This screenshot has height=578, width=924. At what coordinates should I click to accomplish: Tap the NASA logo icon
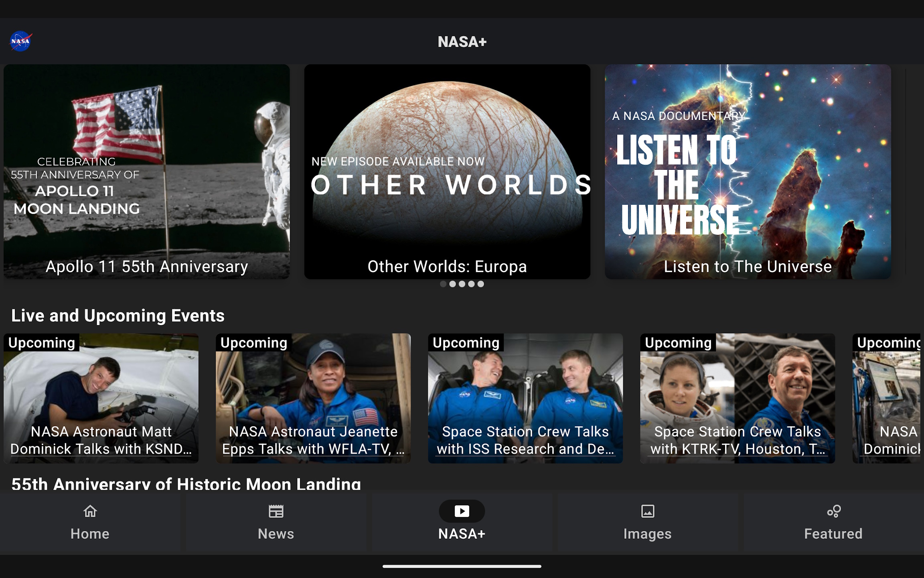(x=21, y=41)
